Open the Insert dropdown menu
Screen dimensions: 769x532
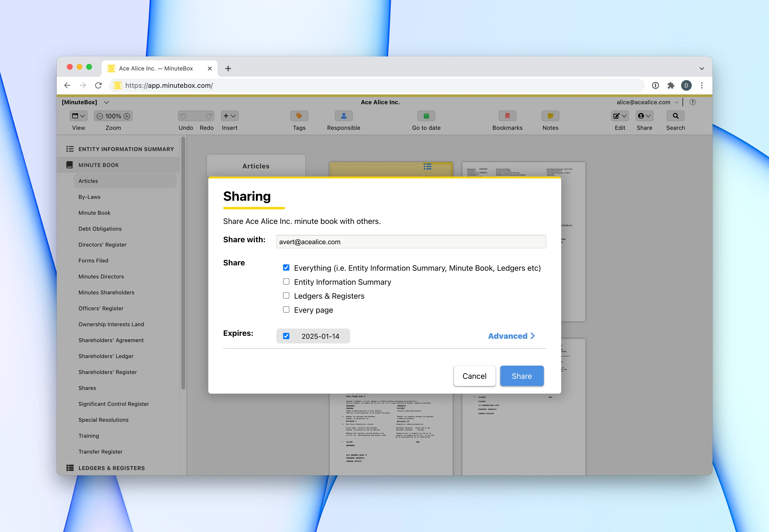click(x=229, y=116)
